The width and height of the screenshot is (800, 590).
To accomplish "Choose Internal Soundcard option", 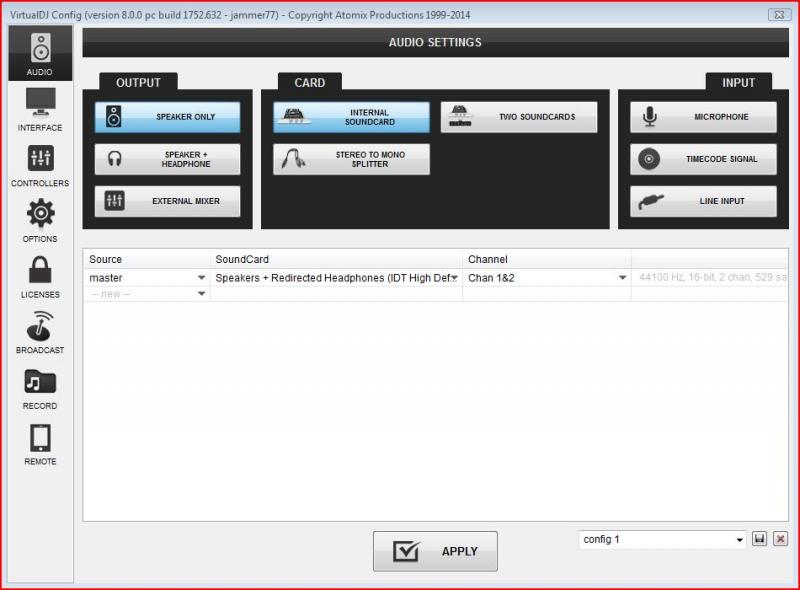I will (352, 117).
